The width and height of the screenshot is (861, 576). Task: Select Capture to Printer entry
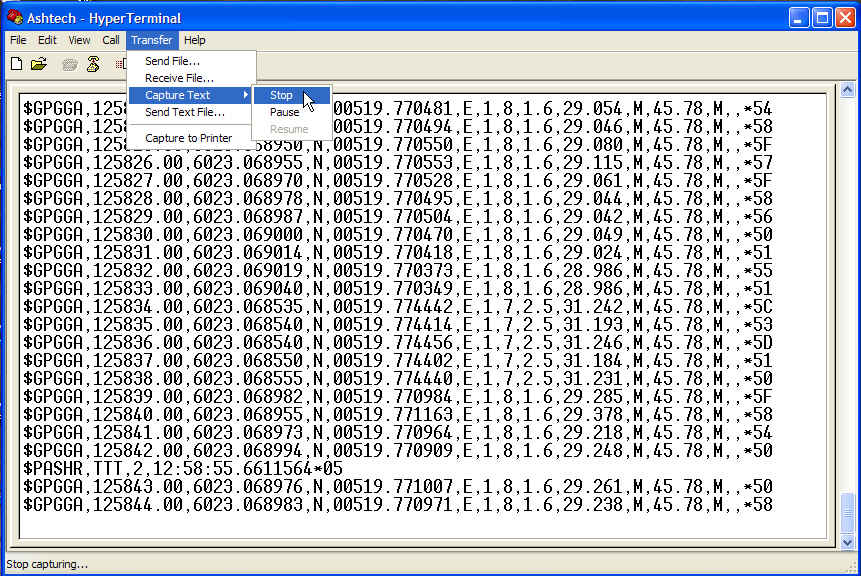pos(188,138)
